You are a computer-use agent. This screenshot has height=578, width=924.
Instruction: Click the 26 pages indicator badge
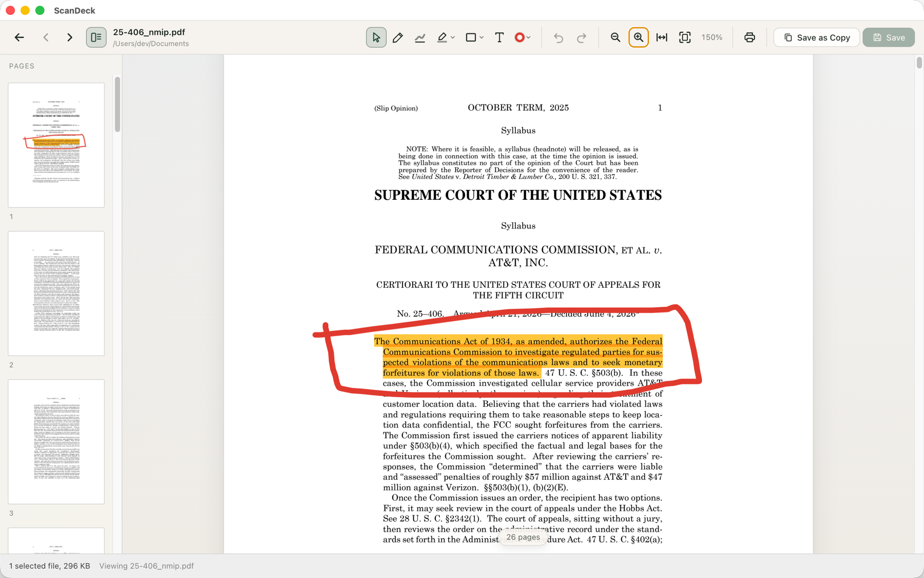pyautogui.click(x=523, y=537)
